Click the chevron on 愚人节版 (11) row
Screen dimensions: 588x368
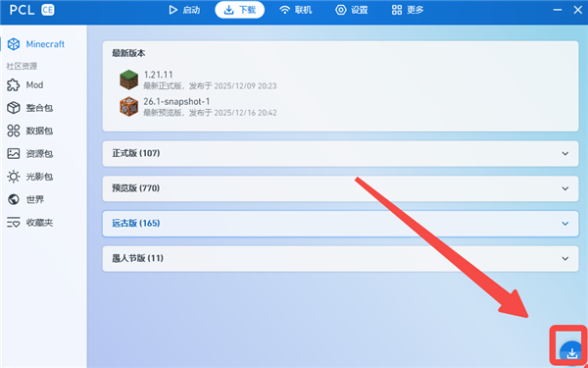tap(565, 259)
